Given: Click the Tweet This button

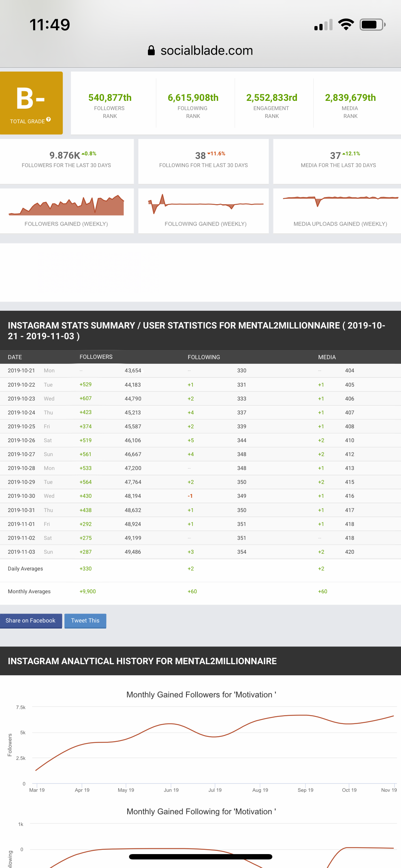Looking at the screenshot, I should [x=85, y=621].
